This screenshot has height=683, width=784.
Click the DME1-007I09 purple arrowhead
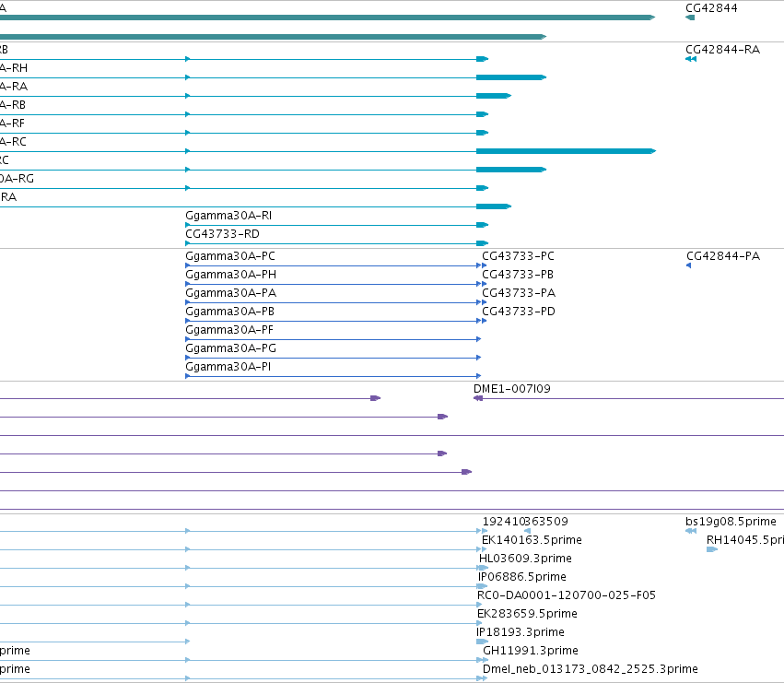(x=478, y=398)
